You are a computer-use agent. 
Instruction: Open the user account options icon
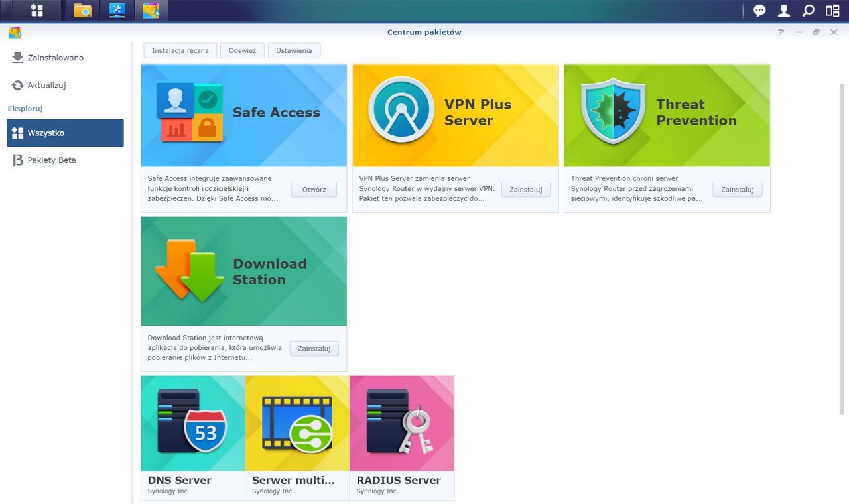coord(784,10)
